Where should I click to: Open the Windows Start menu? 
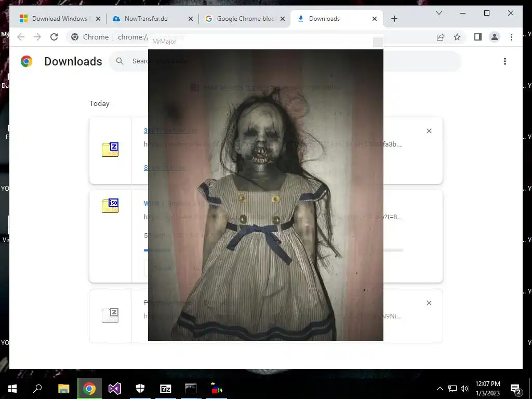[12, 389]
